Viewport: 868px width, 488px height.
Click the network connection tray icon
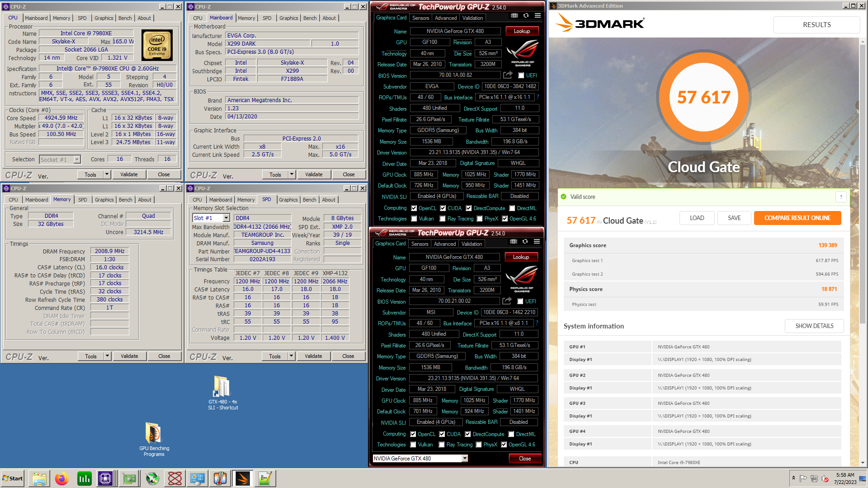pos(814,479)
